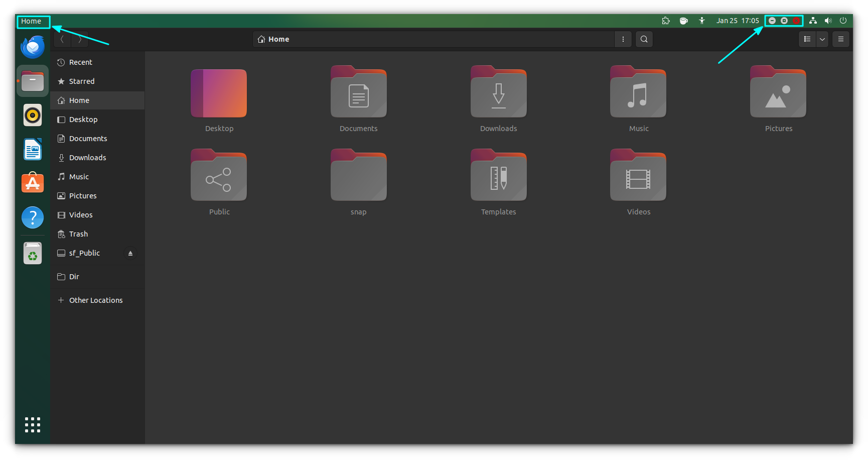The width and height of the screenshot is (868, 460).
Task: Click the forward navigation arrow
Action: (80, 39)
